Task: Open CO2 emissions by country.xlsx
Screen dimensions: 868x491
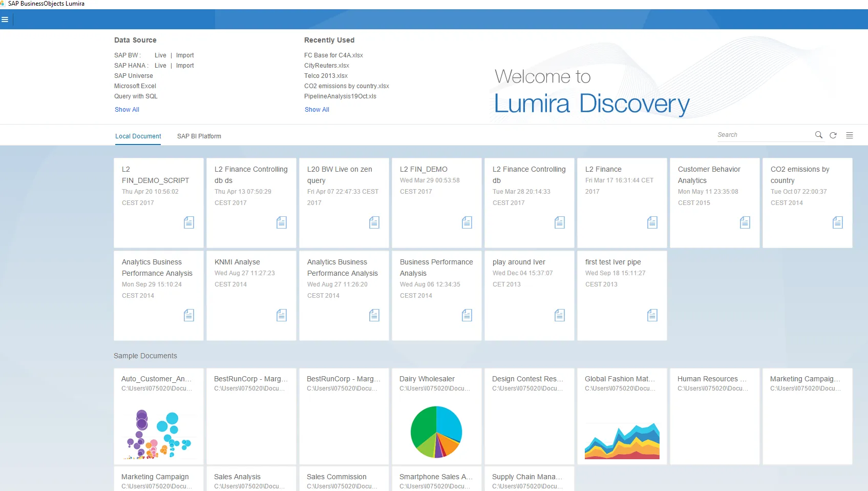Action: 347,86
